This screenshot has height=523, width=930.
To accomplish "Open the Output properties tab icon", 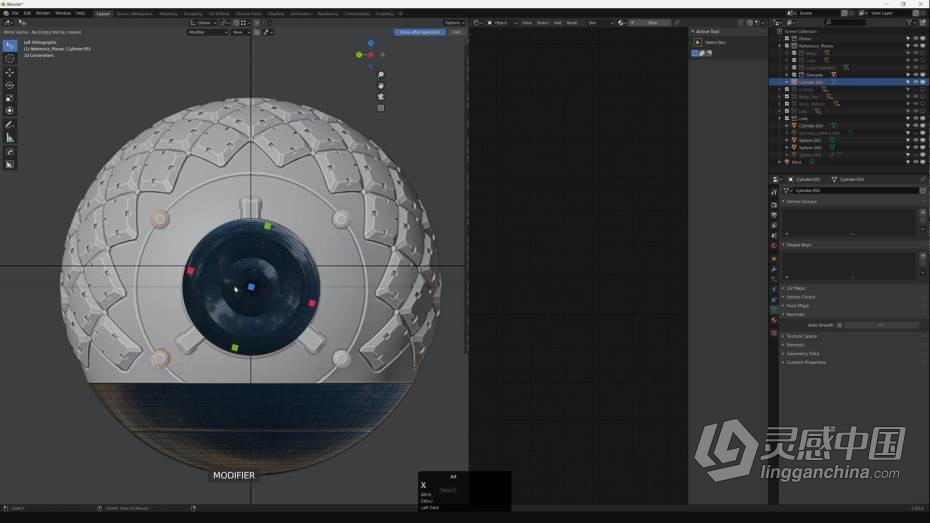I will coord(774,215).
